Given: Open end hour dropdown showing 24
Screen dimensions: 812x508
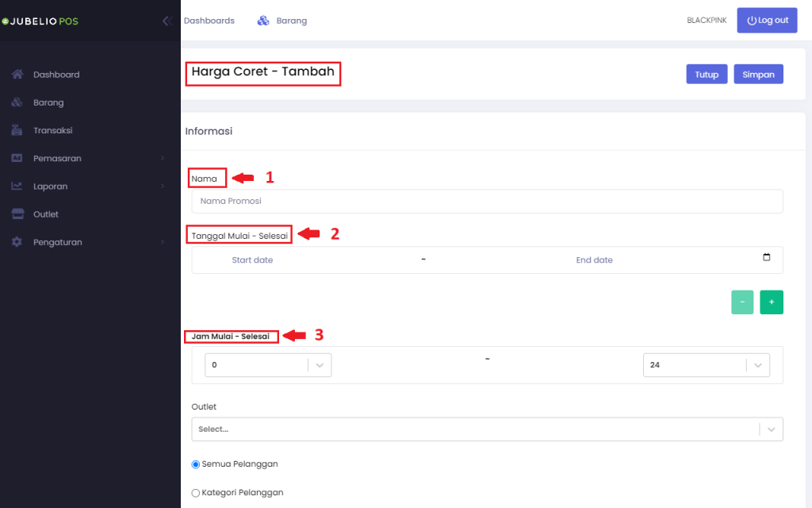Looking at the screenshot, I should point(707,365).
